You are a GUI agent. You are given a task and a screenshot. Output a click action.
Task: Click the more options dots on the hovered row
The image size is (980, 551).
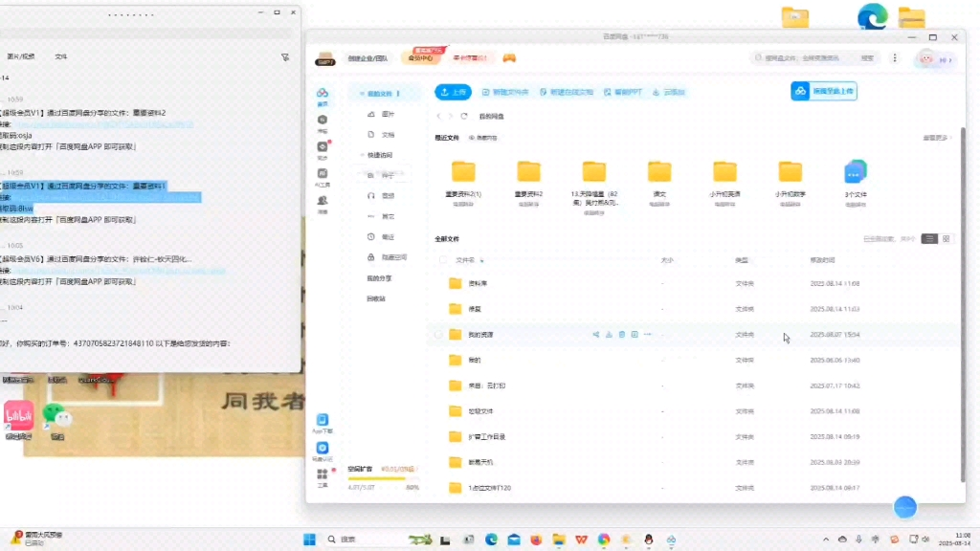(x=648, y=334)
